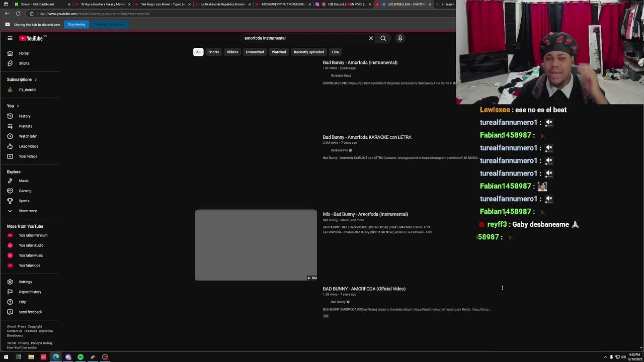Screen dimensions: 644x362
Task: Select the Shorts filter chip
Action: [x=213, y=52]
